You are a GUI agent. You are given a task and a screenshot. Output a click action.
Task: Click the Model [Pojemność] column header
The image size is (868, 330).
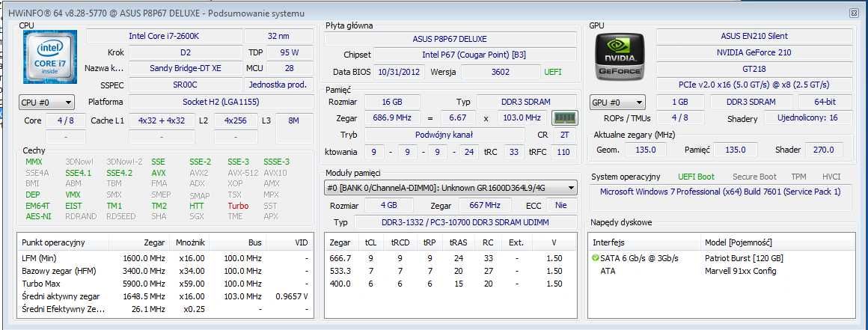777,242
